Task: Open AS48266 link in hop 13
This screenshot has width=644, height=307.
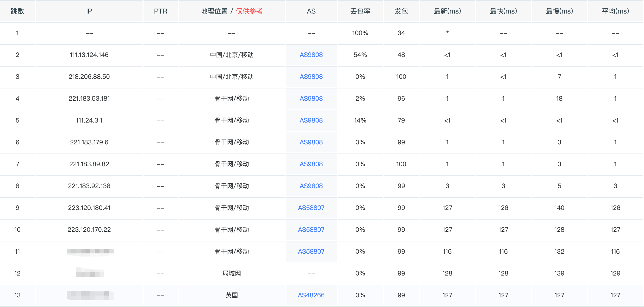Action: tap(311, 295)
